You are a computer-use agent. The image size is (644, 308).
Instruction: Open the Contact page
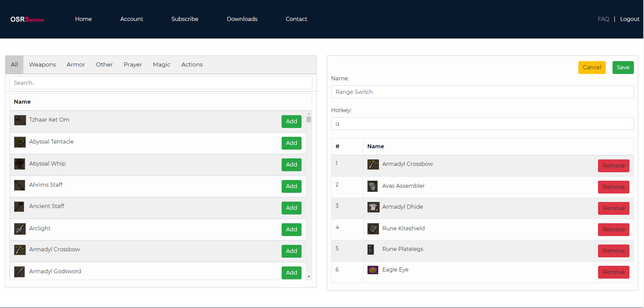[296, 19]
